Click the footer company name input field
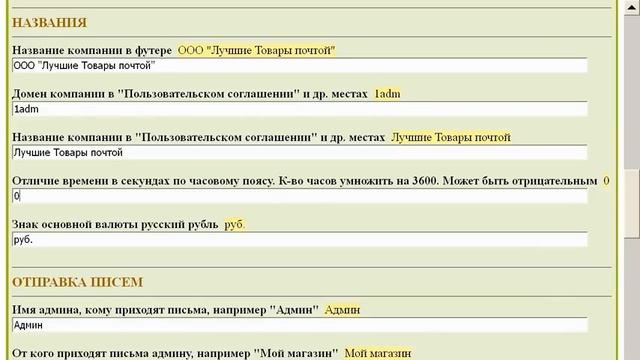Image resolution: width=640 pixels, height=360 pixels. pos(300,65)
